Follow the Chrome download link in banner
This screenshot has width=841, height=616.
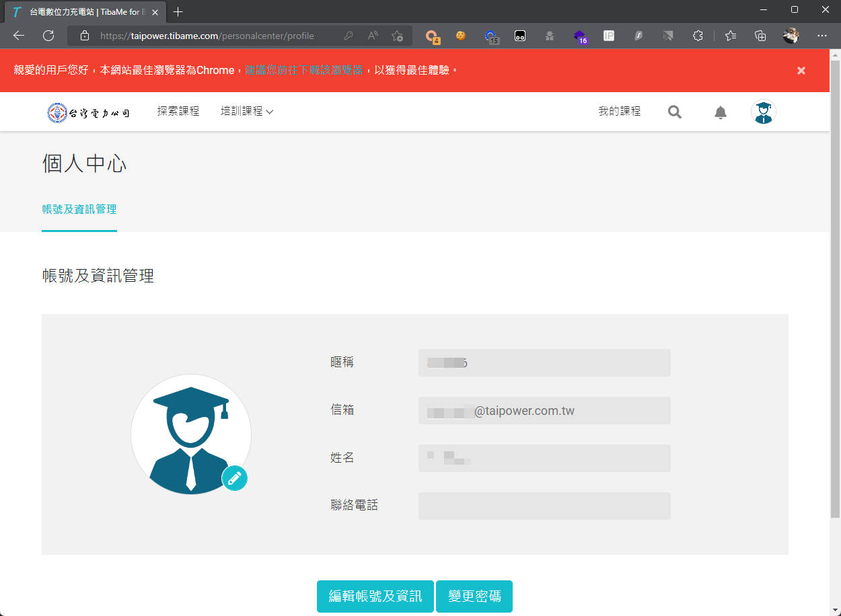303,70
